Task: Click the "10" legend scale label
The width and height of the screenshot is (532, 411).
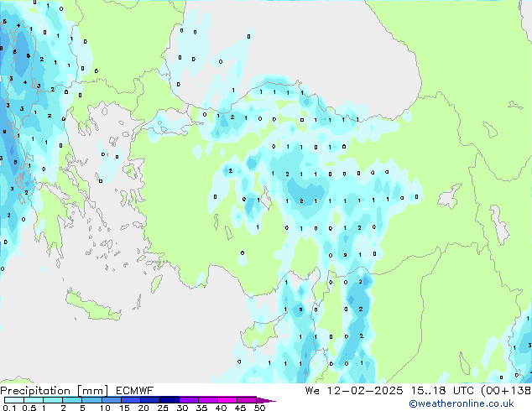Action: pos(105,408)
